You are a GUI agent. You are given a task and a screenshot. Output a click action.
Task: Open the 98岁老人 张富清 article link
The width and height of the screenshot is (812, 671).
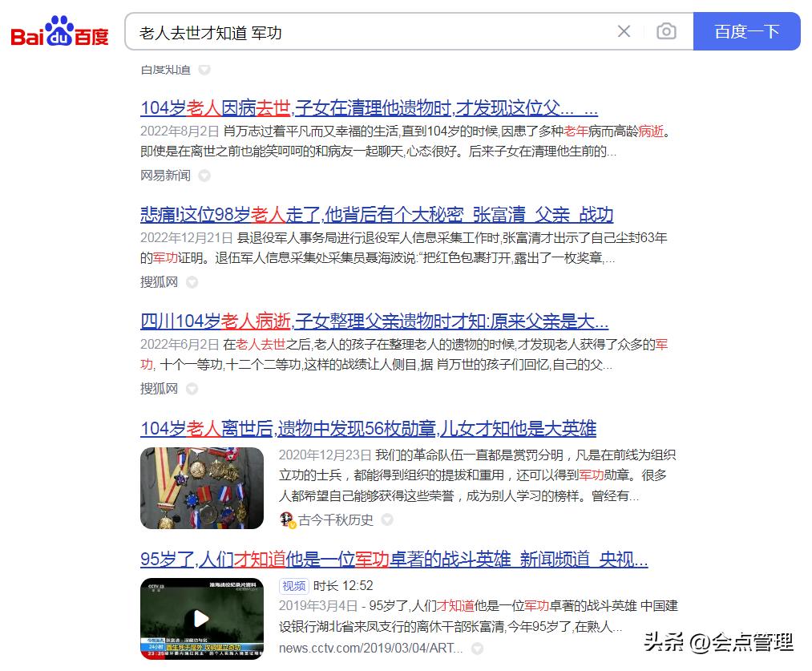point(376,215)
